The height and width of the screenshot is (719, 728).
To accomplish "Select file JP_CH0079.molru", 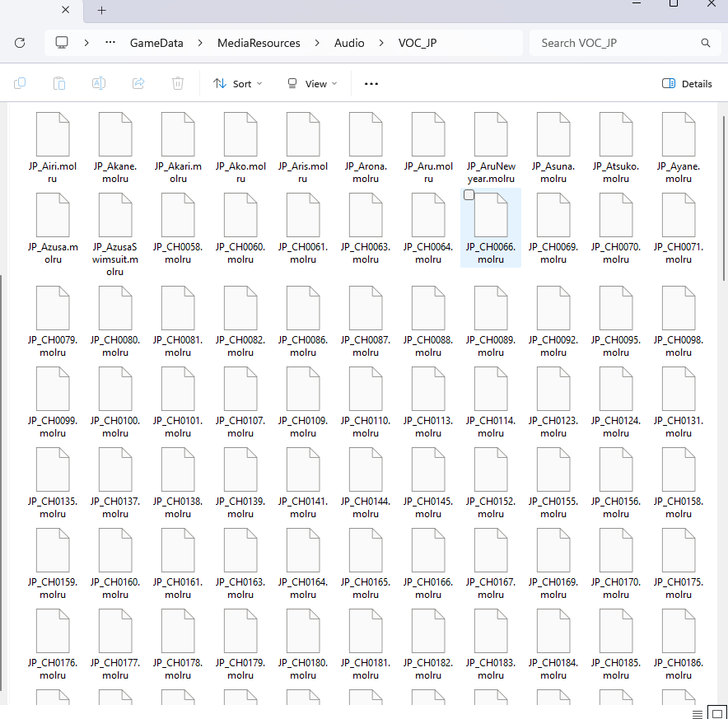I will click(x=53, y=321).
